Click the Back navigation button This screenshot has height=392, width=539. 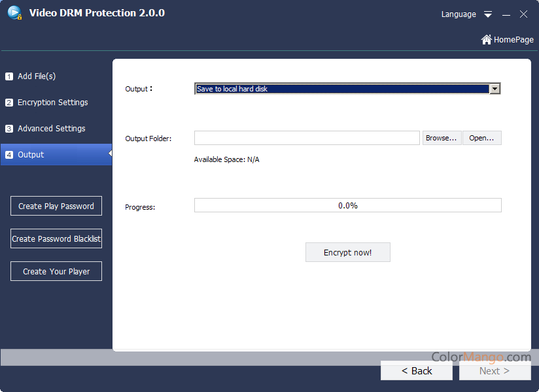click(x=416, y=370)
